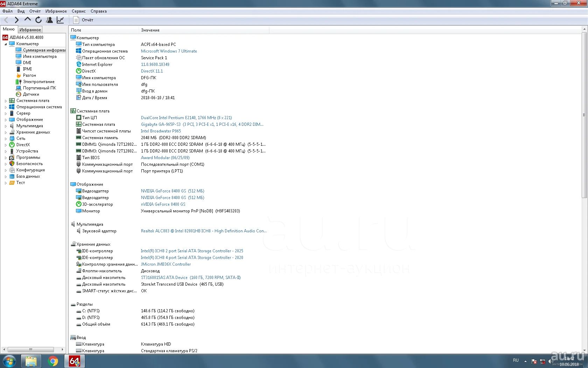Open Intel Broadwater P965 chipset link
The width and height of the screenshot is (588, 368).
[161, 131]
